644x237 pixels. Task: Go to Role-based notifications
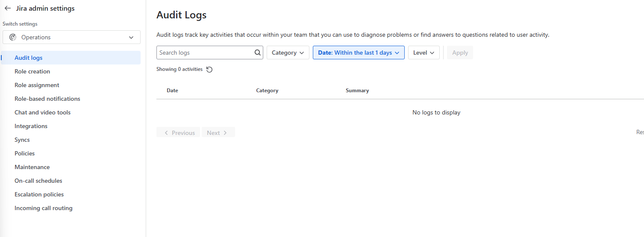tap(47, 99)
